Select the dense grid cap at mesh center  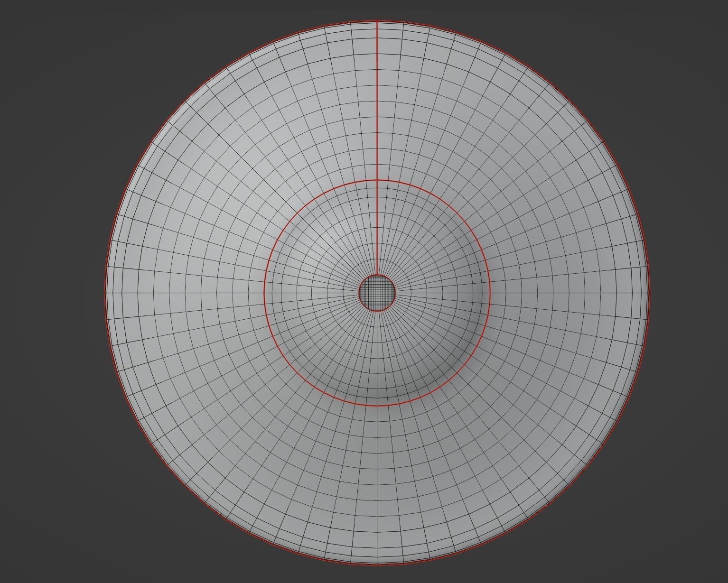tap(377, 293)
